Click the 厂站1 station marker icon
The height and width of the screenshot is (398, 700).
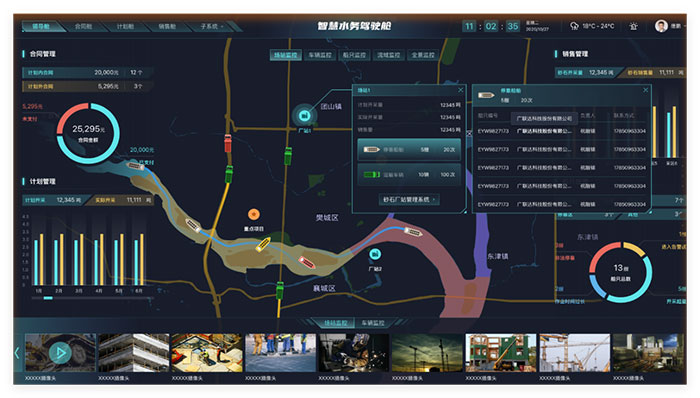(304, 116)
